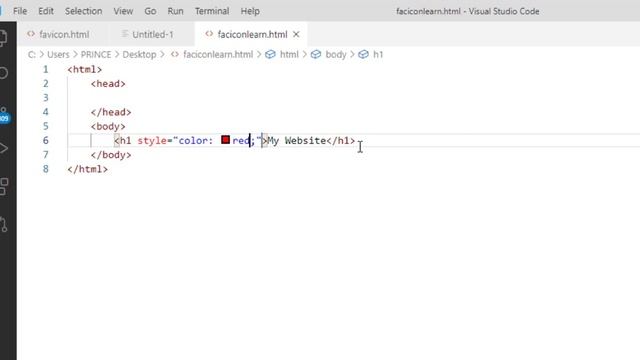
Task: Click line number 8 in the gutter
Action: coord(46,169)
